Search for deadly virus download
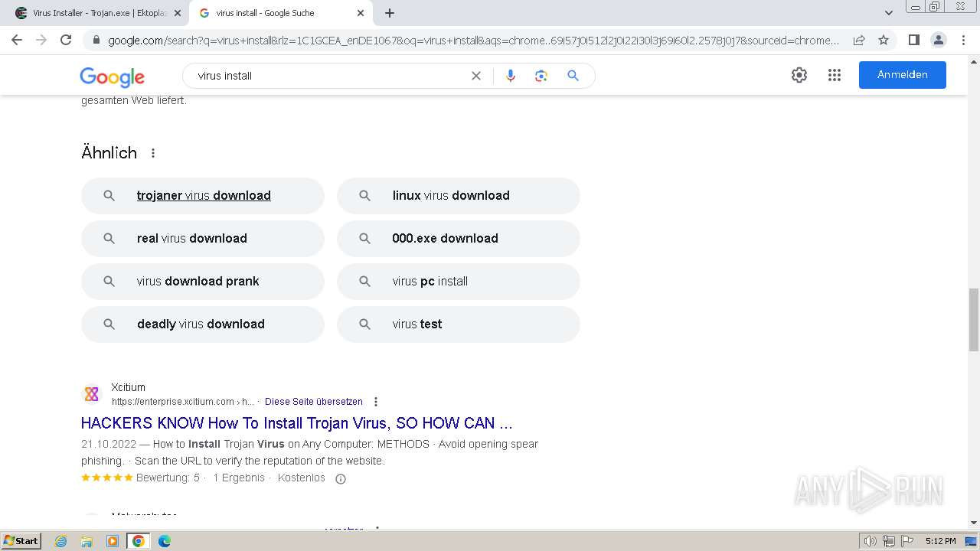The height and width of the screenshot is (551, 980). coord(203,324)
